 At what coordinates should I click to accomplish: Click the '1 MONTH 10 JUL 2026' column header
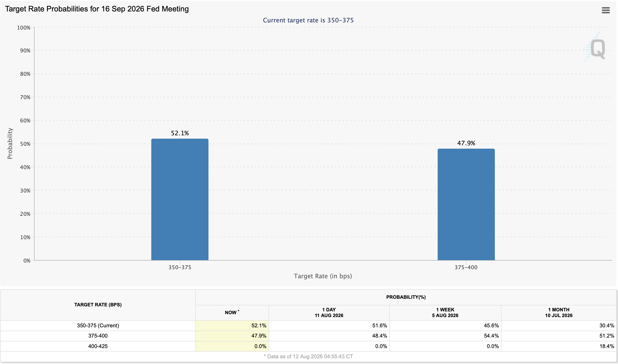pyautogui.click(x=559, y=313)
